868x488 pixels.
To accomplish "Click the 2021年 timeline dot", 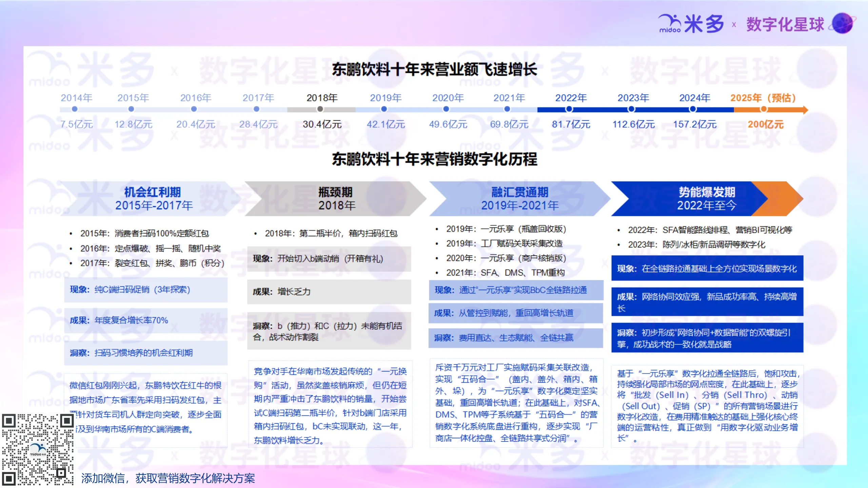I will click(x=507, y=109).
